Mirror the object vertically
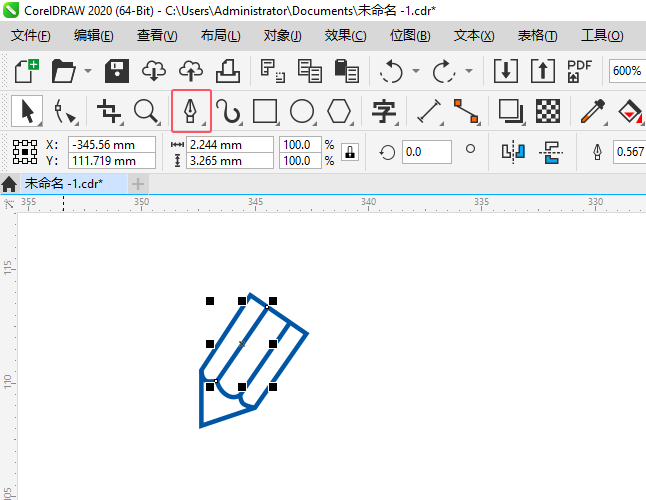646x500 pixels. click(551, 152)
